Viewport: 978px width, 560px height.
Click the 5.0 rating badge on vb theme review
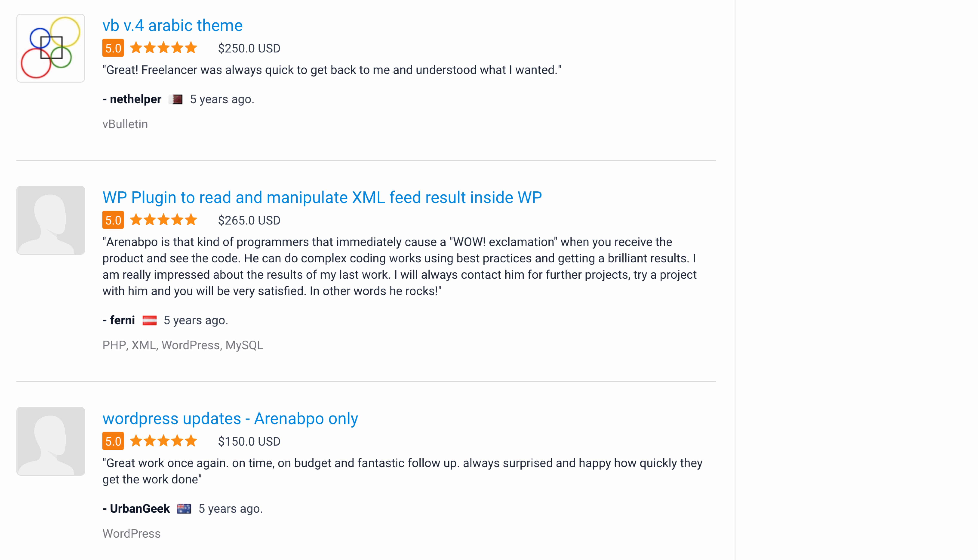pos(113,48)
